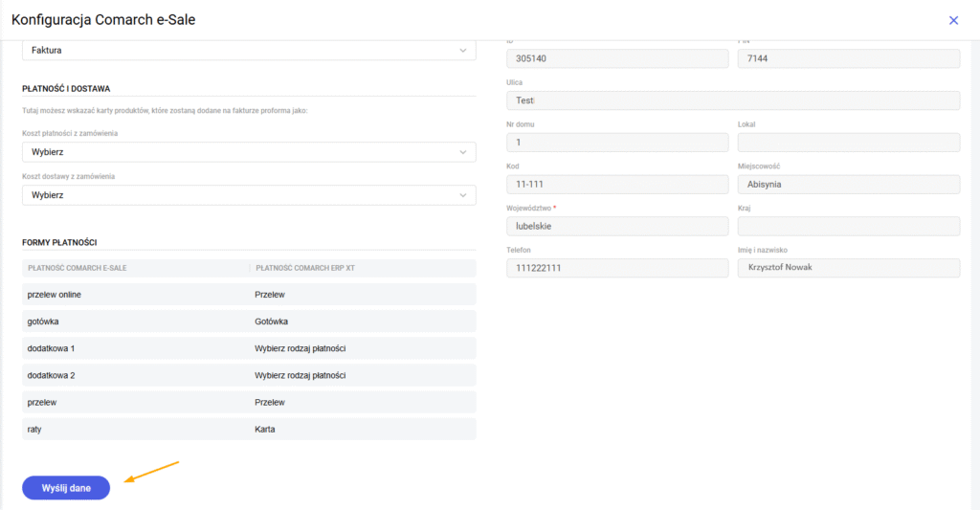Click the Konfiguracja Comarch e-Sale title

(x=103, y=20)
